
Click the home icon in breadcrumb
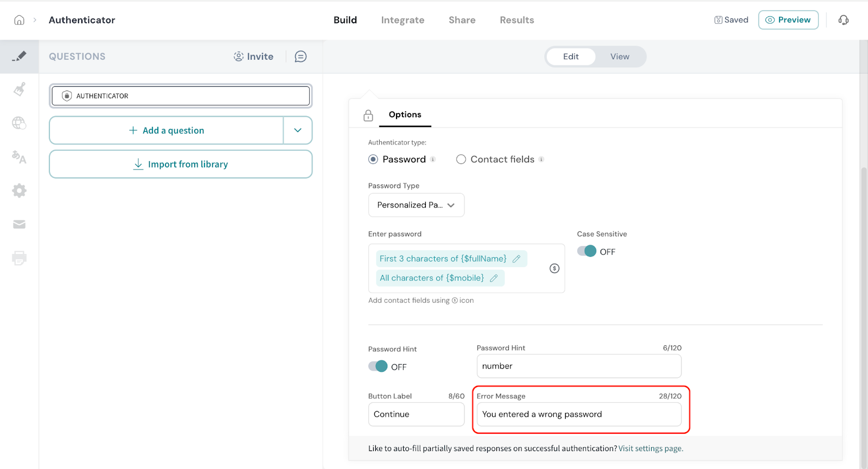[19, 20]
